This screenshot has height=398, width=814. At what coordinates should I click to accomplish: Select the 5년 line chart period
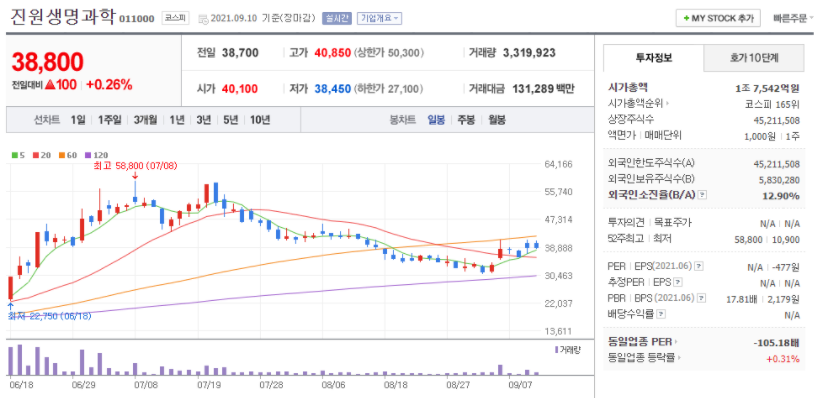click(x=231, y=120)
